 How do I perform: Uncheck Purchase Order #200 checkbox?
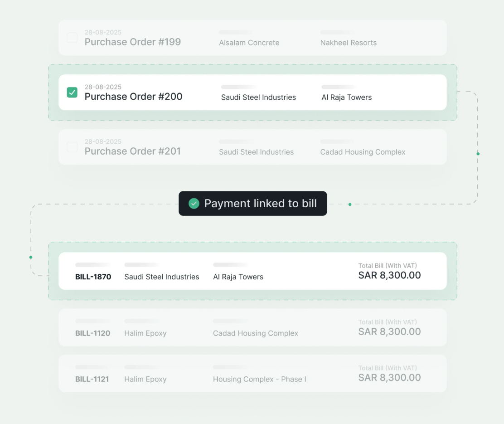[72, 93]
